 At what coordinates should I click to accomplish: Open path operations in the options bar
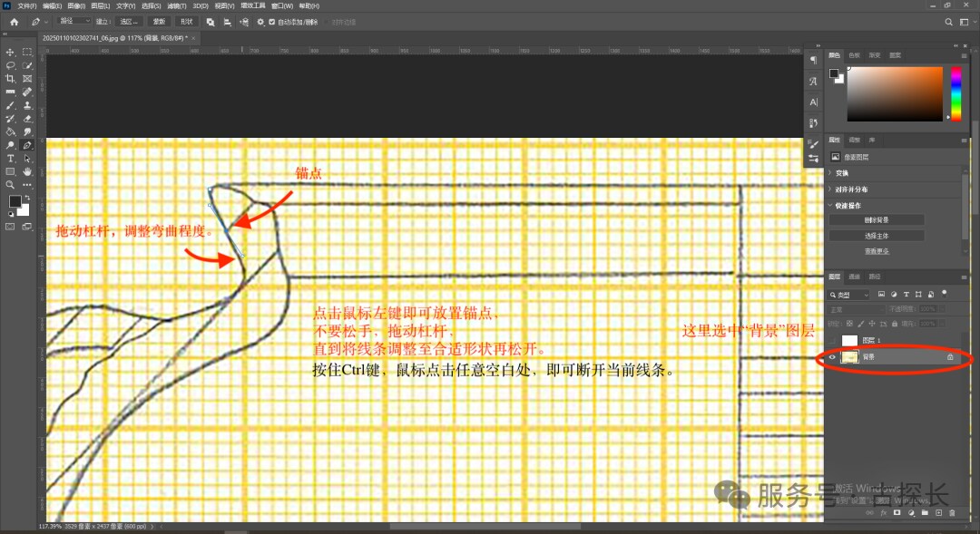pyautogui.click(x=211, y=22)
